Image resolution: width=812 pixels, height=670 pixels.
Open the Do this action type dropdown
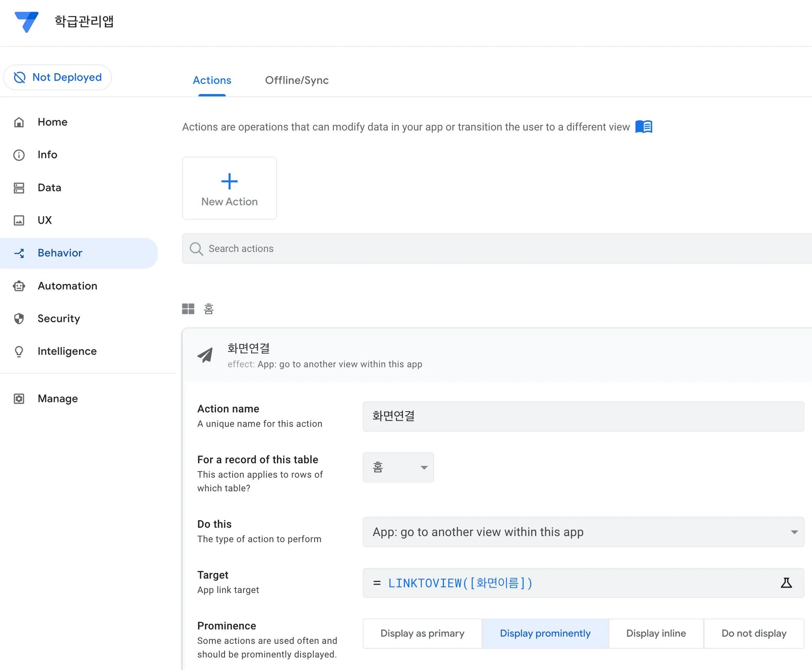pos(583,532)
